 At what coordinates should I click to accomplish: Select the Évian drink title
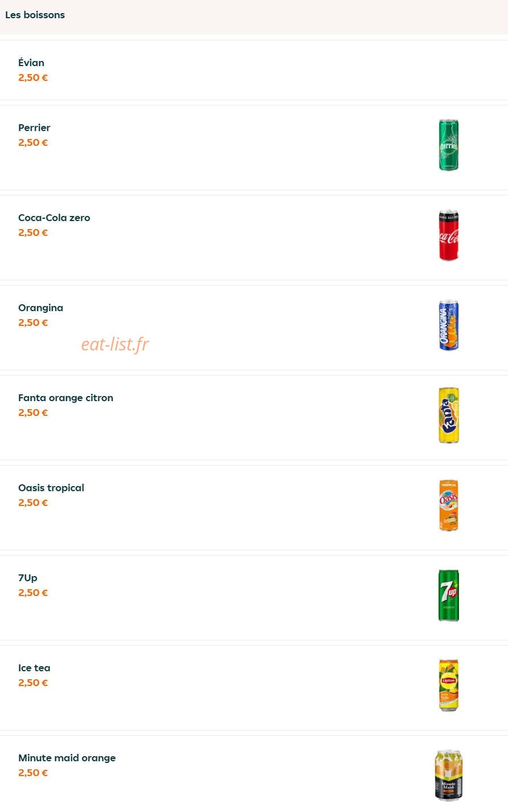[31, 63]
